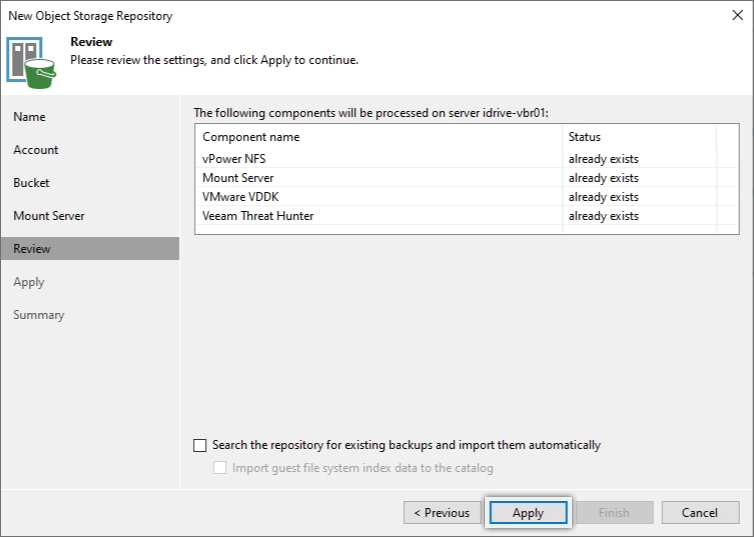The width and height of the screenshot is (754, 537).
Task: Click the disabled Finish button
Action: [x=614, y=512]
